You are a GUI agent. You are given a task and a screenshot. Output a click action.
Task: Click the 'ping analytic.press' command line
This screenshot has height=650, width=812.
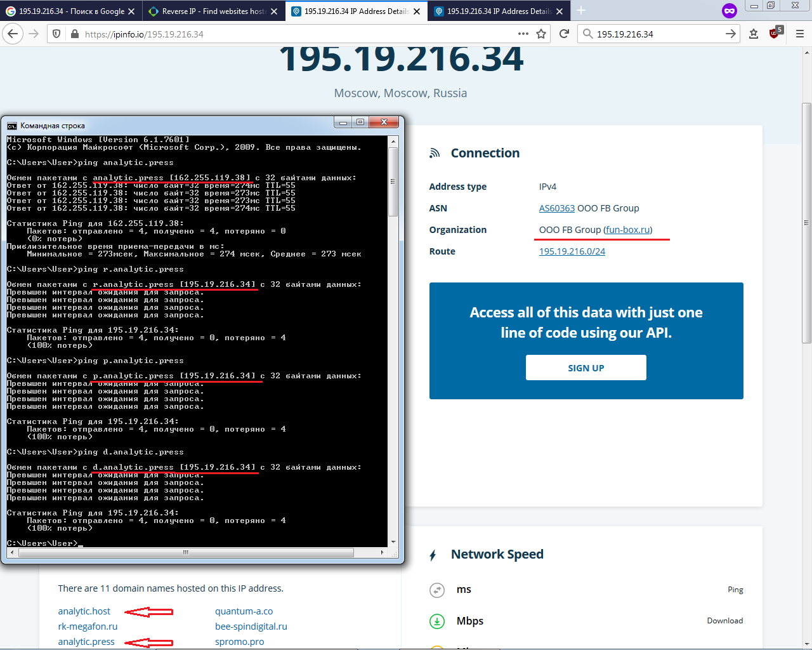(x=126, y=162)
